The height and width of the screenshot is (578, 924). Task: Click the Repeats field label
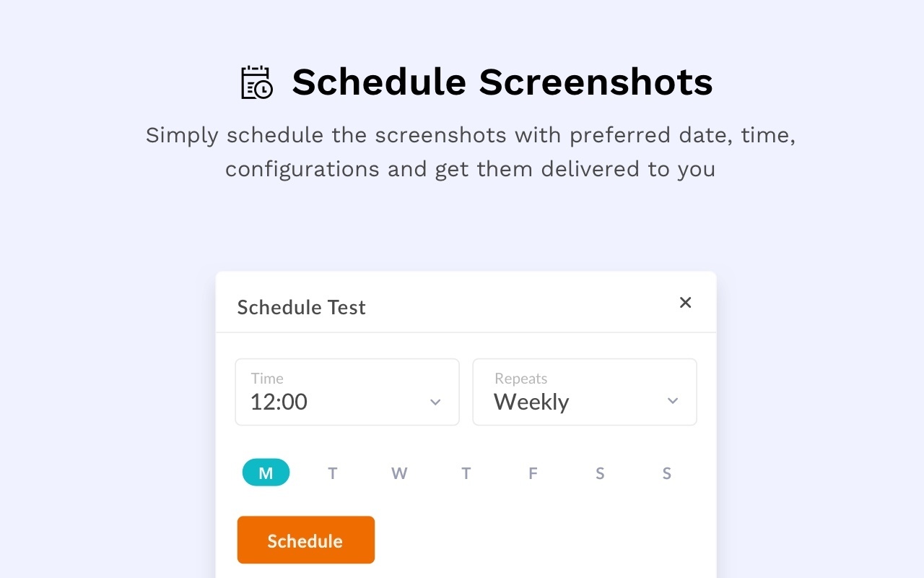[520, 379]
